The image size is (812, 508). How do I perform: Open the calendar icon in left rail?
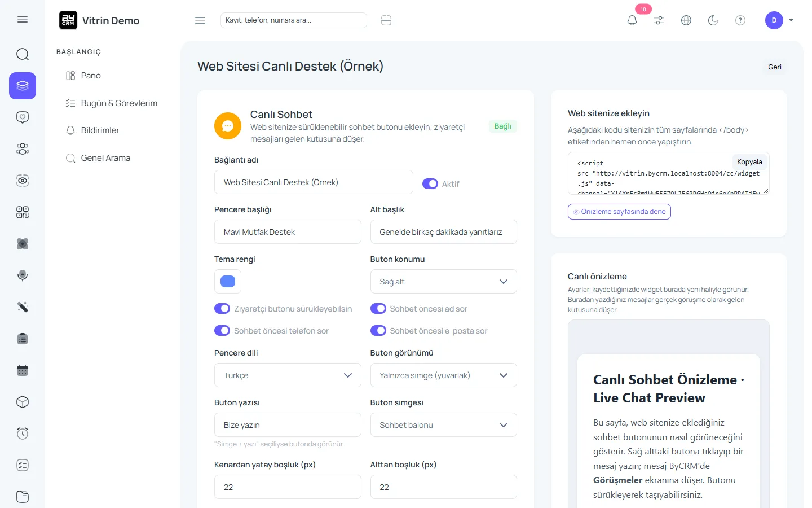(23, 370)
